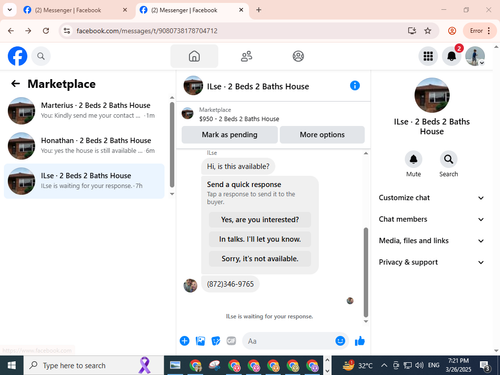The image size is (500, 375).
Task: Open the tab search dropdown arrow
Action: (x=10, y=10)
